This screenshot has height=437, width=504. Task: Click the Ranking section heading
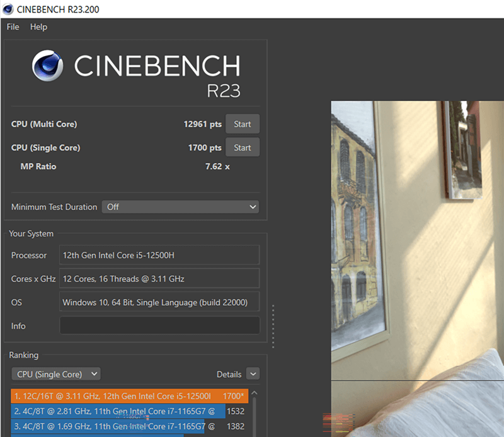click(x=23, y=355)
